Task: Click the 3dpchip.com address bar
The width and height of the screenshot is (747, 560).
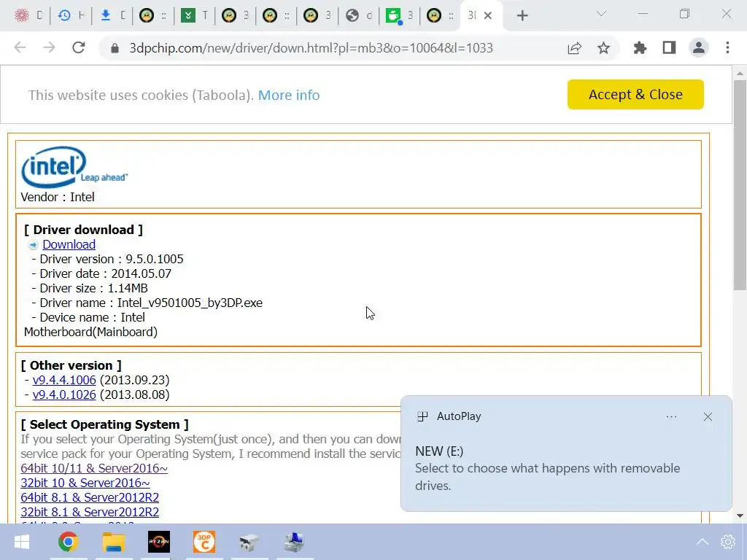Action: (311, 48)
